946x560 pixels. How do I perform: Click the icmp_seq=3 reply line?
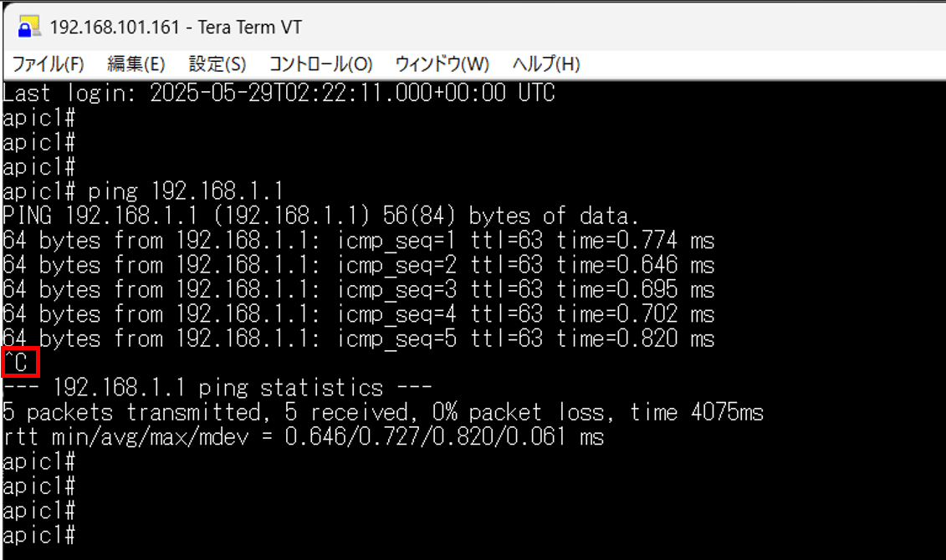(x=358, y=290)
